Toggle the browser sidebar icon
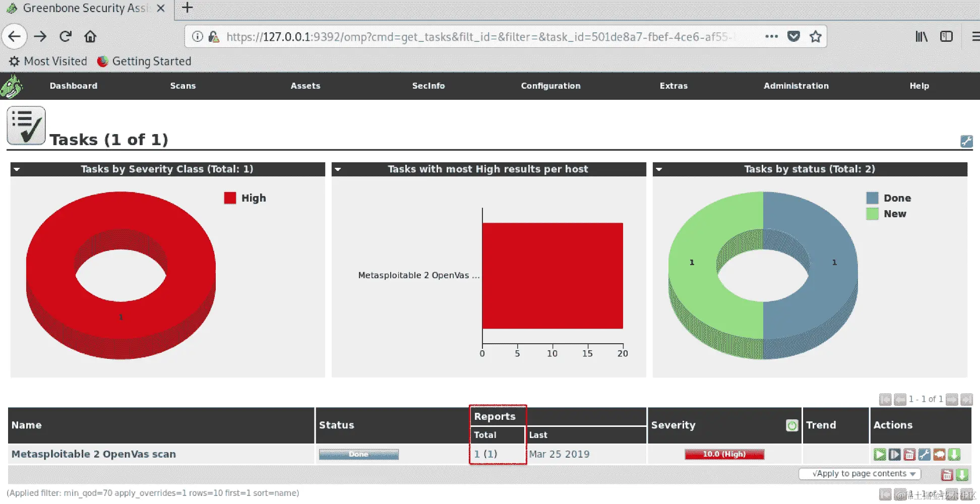980x504 pixels. 946,36
